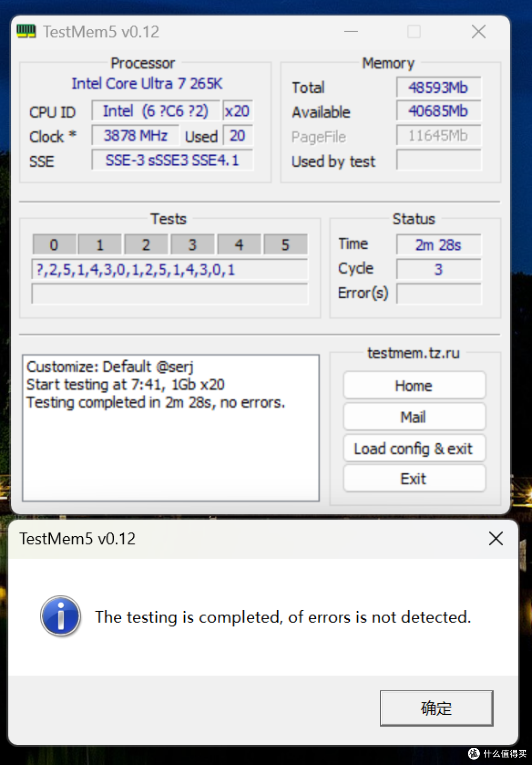Click the PageFile value 11645Mb
Screen dimensions: 532x765
(x=438, y=136)
